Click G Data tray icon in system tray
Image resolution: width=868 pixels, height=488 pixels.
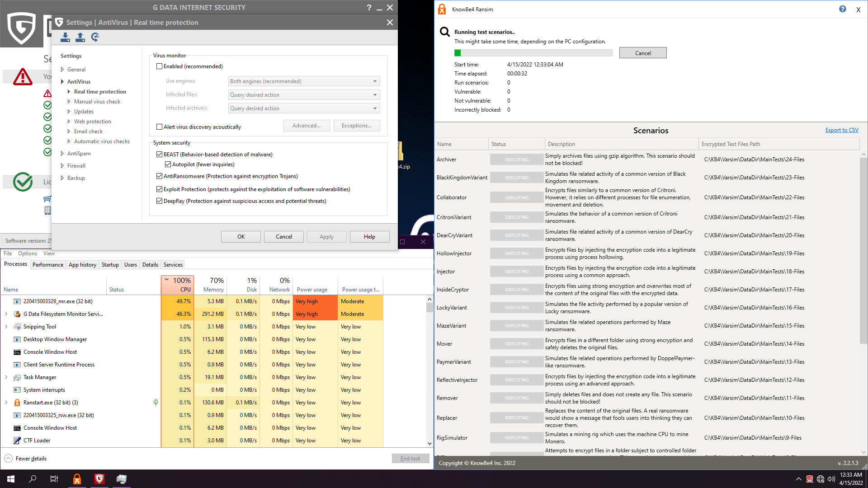[810, 479]
